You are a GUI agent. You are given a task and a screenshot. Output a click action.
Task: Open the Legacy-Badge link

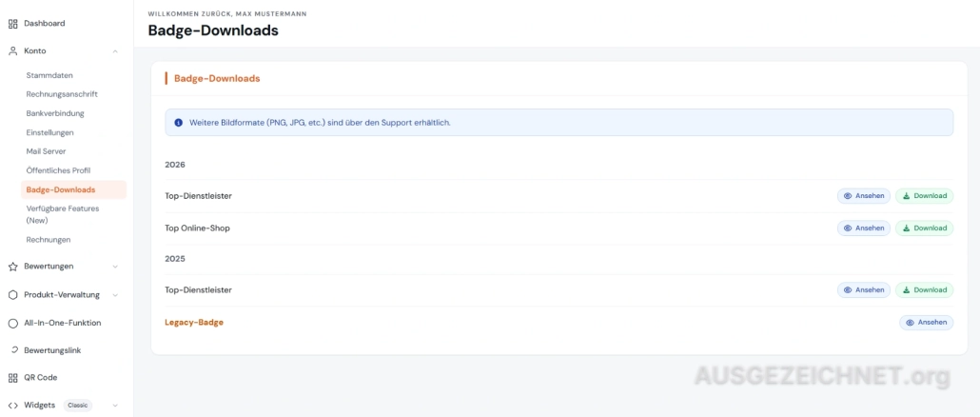pyautogui.click(x=194, y=323)
